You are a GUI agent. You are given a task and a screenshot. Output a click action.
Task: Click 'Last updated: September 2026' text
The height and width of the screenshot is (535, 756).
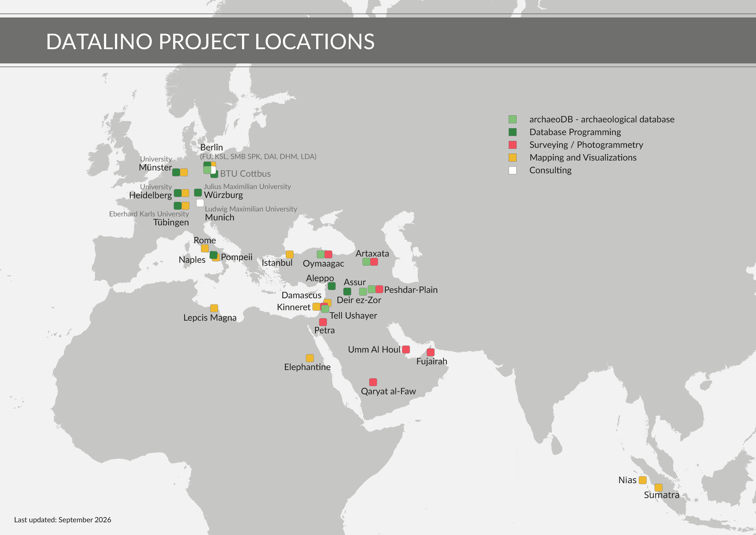click(62, 520)
